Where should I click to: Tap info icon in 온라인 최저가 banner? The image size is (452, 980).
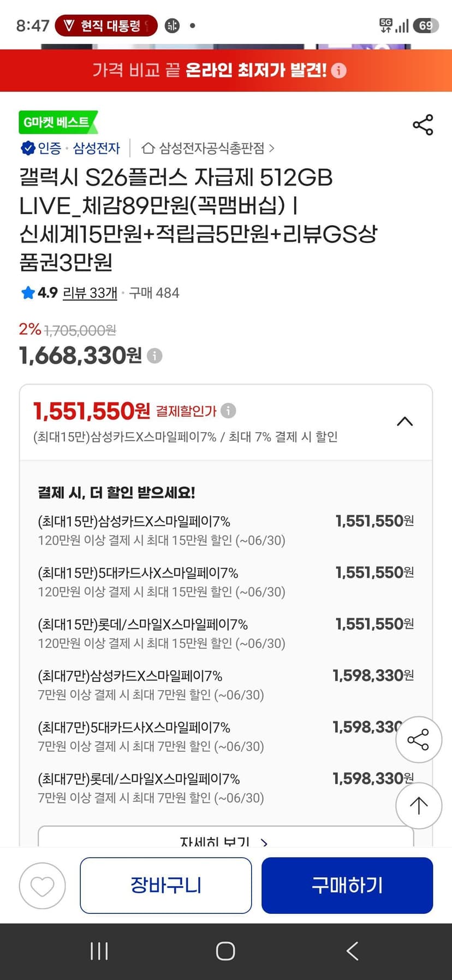339,70
